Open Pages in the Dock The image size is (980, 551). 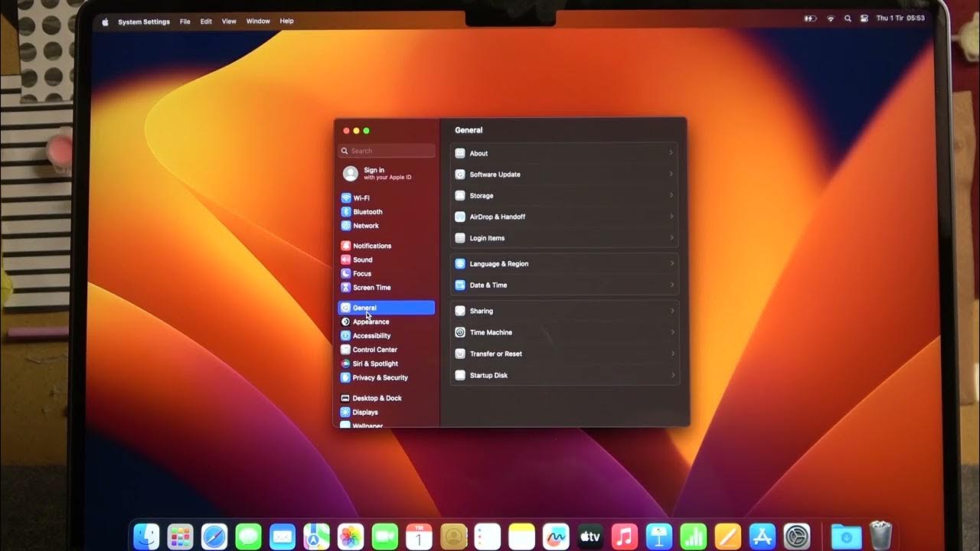point(727,536)
